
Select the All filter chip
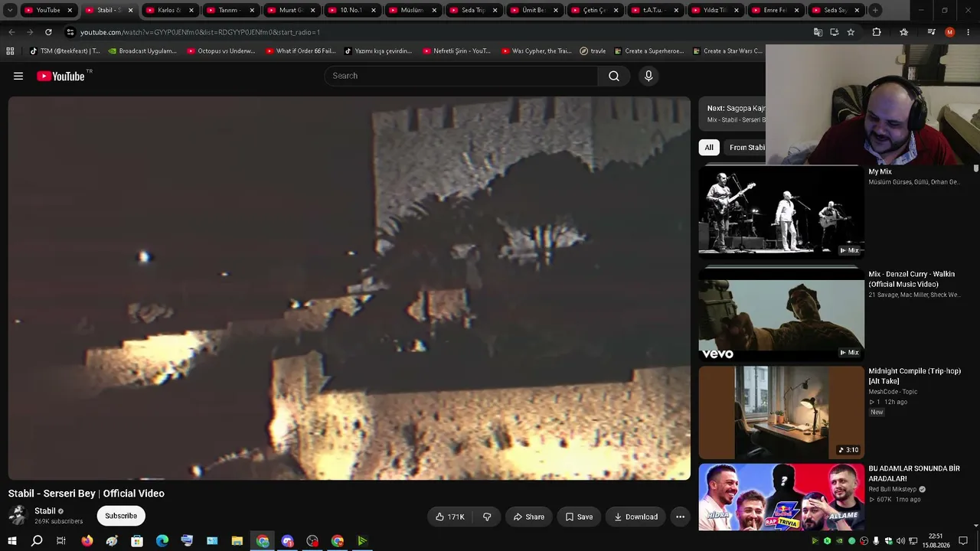coord(709,148)
